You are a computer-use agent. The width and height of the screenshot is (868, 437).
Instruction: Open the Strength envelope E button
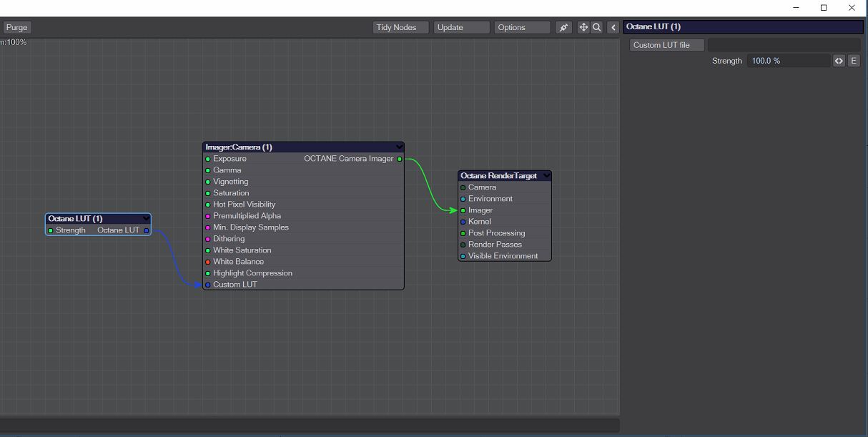854,61
